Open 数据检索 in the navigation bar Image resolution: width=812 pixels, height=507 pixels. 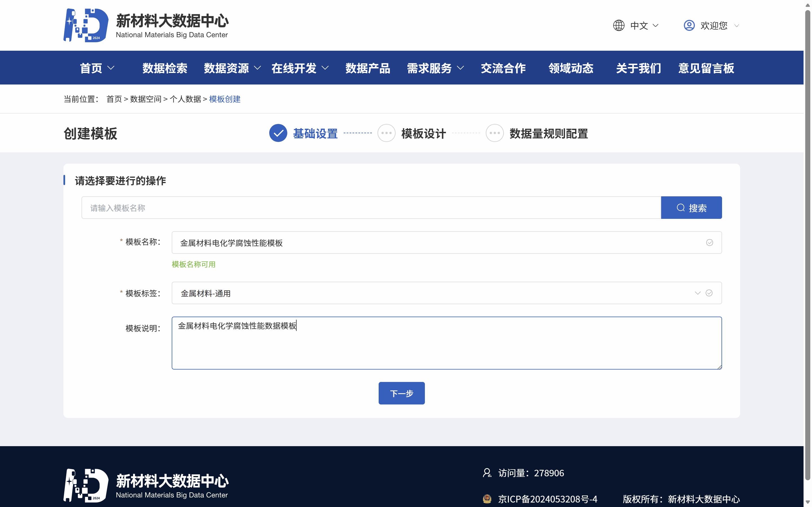[x=165, y=68]
